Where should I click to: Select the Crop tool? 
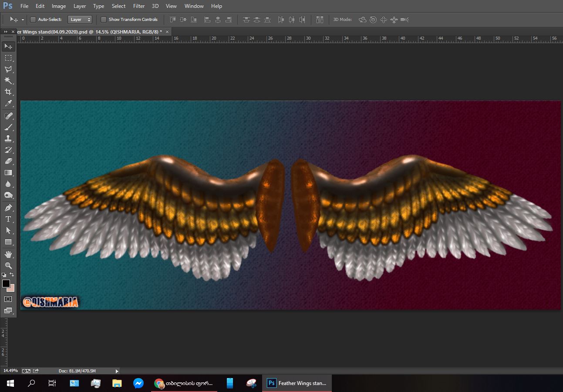pos(8,92)
